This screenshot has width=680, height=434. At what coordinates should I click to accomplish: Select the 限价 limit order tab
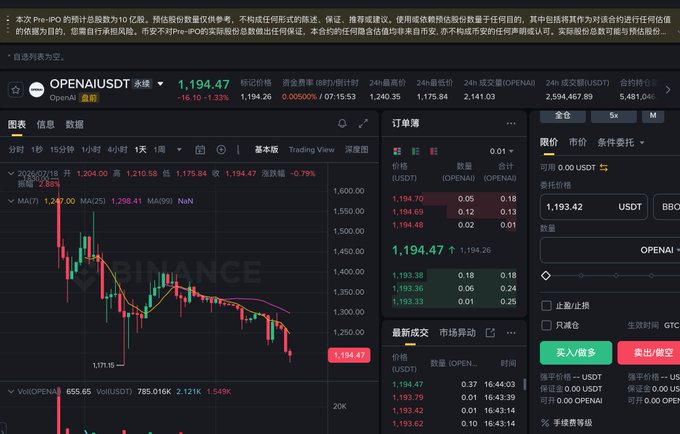[x=549, y=142]
